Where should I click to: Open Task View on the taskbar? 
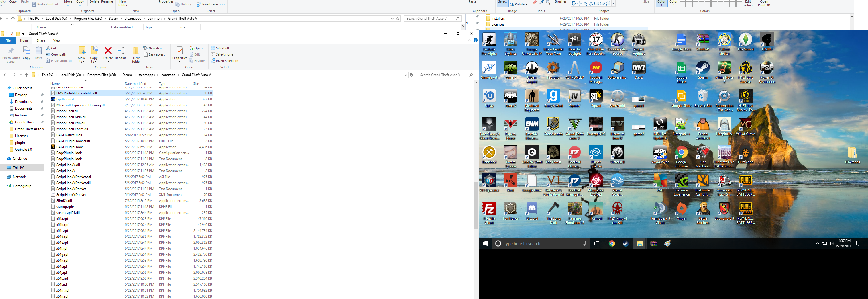(597, 243)
